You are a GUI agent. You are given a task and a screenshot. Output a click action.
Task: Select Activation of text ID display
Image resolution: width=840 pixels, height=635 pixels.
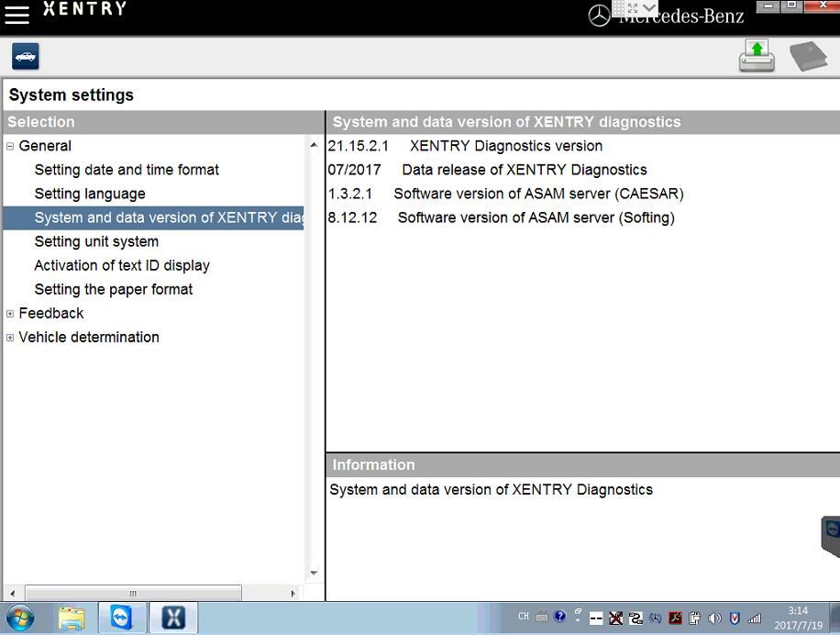pyautogui.click(x=122, y=265)
